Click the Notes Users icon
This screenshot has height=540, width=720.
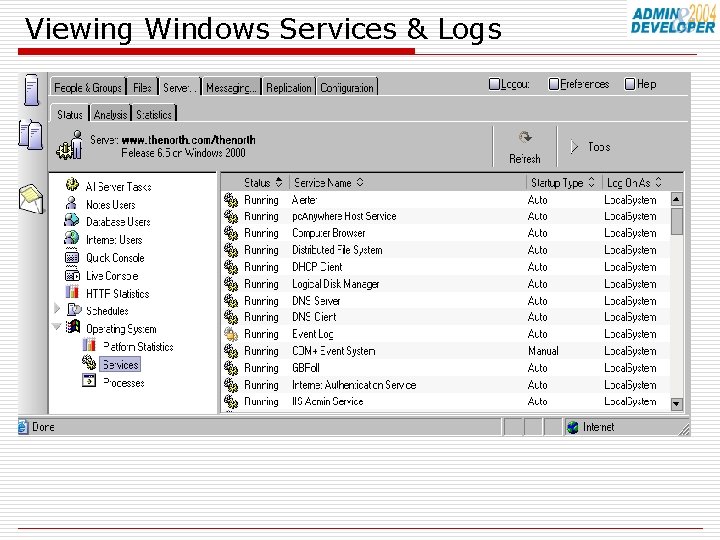(71, 203)
